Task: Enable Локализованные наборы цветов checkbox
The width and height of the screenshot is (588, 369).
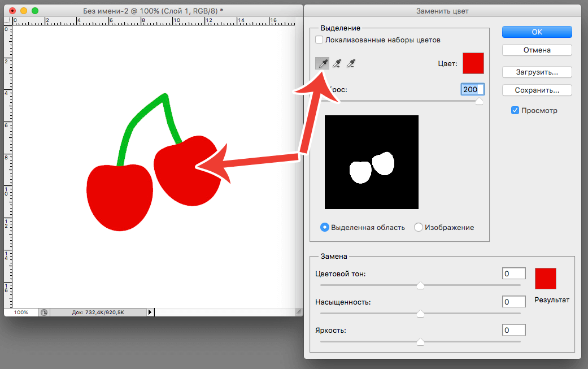Action: click(x=320, y=40)
